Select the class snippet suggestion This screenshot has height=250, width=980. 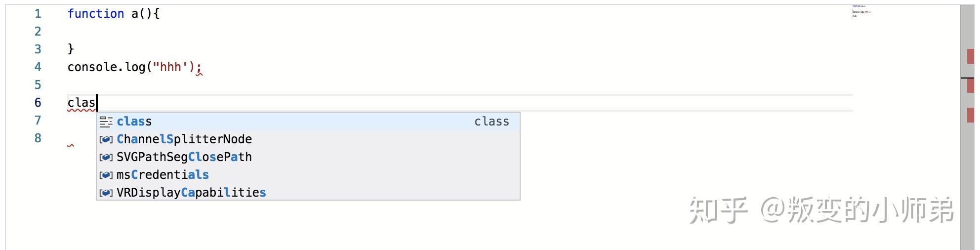coord(308,122)
